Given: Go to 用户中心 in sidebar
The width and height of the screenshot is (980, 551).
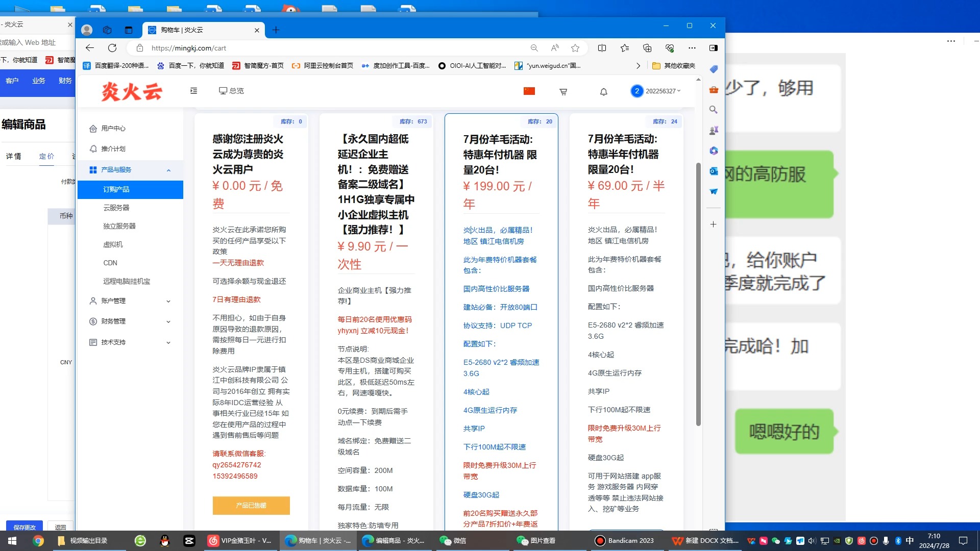Looking at the screenshot, I should [x=113, y=129].
